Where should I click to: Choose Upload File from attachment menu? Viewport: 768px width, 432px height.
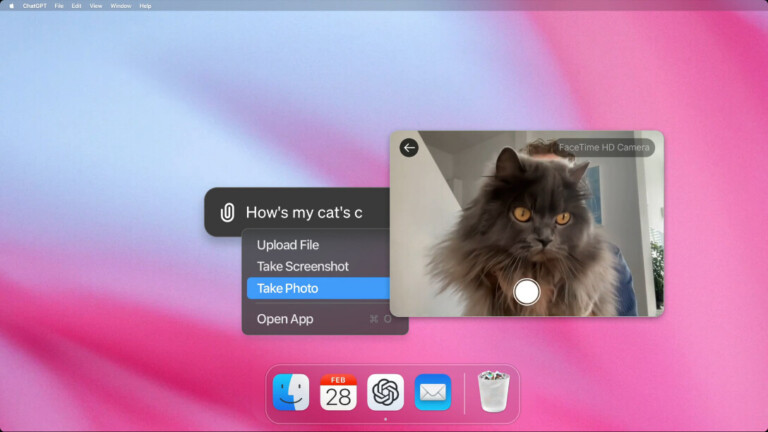pyautogui.click(x=288, y=245)
